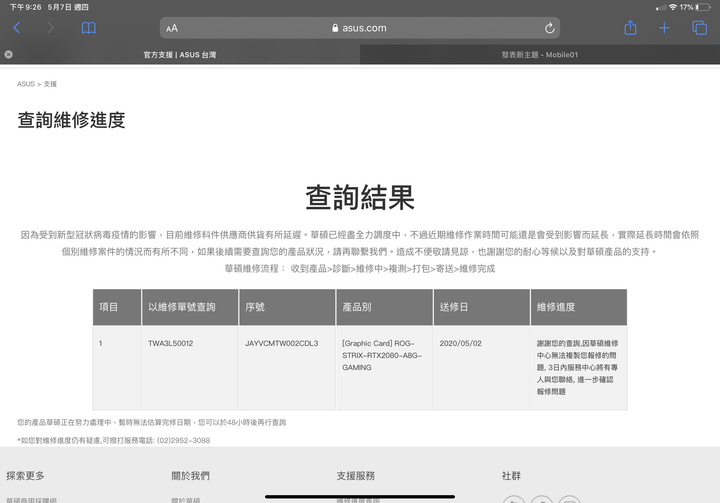
Task: Click the 支援 breadcrumb link
Action: 50,84
